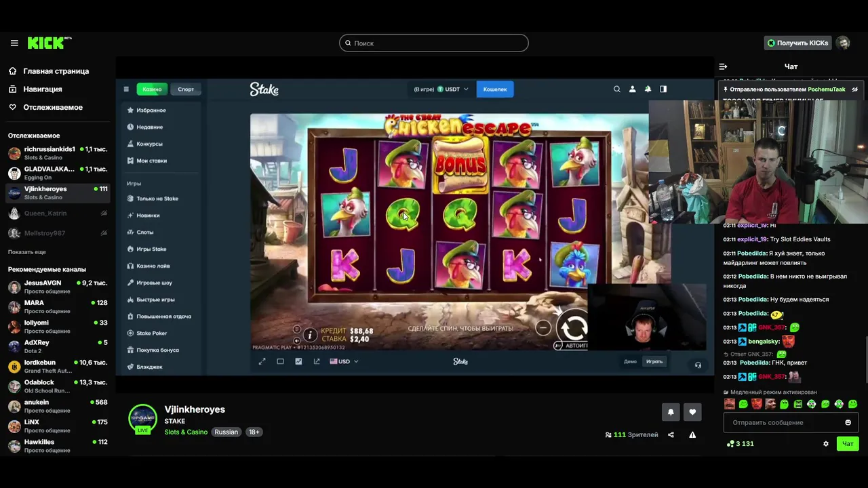This screenshot has height=488, width=868.
Task: Enter game fullscreen mode
Action: 262,361
